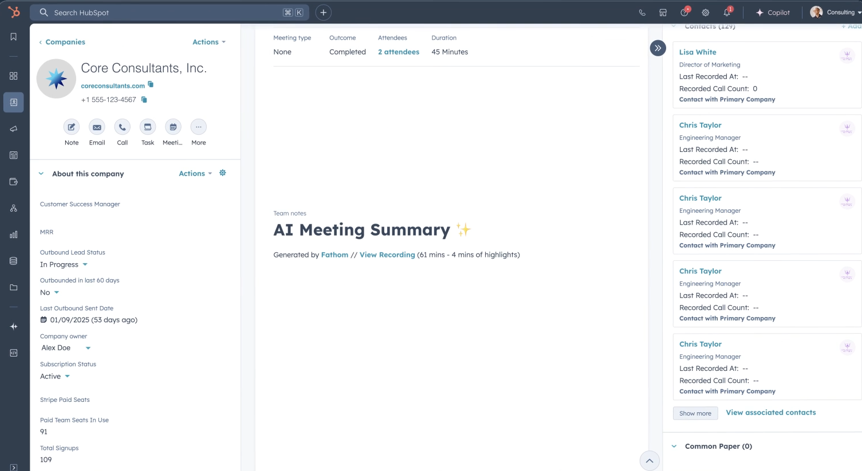Copy the company phone number
Image resolution: width=862 pixels, height=471 pixels.
click(x=144, y=99)
